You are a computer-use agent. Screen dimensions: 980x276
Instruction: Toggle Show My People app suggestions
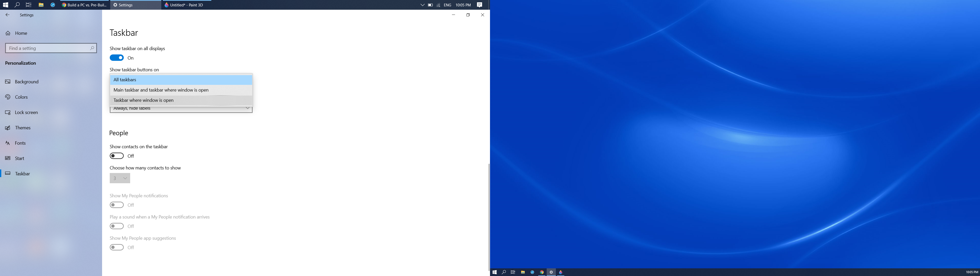pyautogui.click(x=117, y=247)
